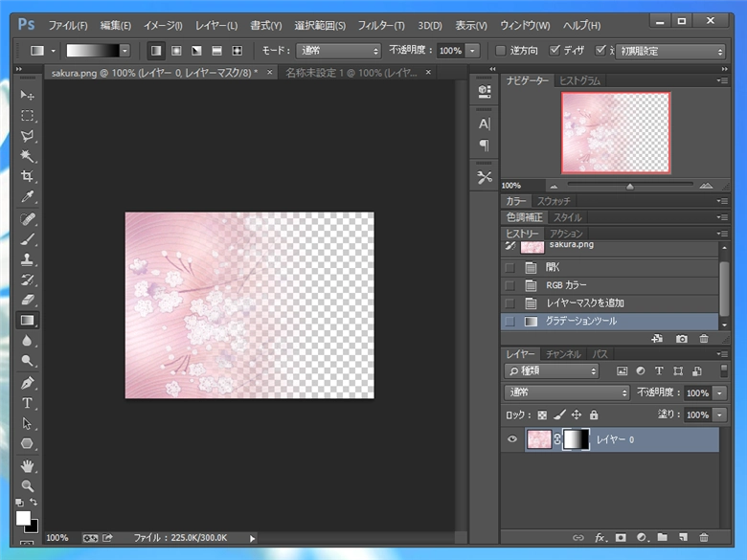Viewport: 747px width, 560px height.
Task: Select the レイヤーマスクを追加 history state
Action: click(585, 303)
